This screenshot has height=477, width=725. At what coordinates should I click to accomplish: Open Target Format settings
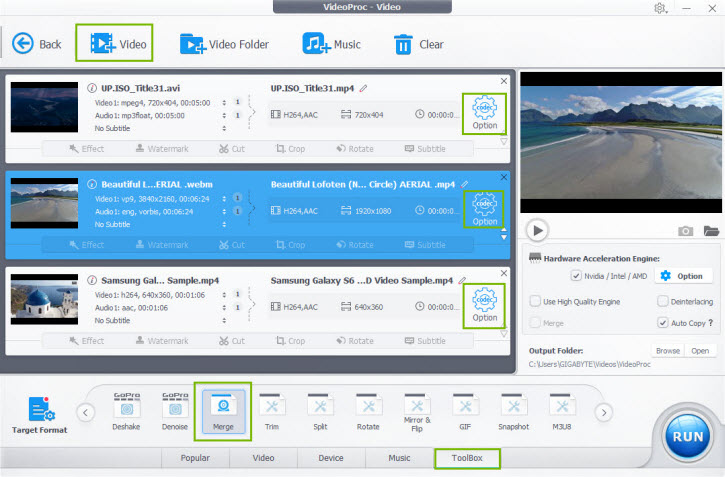click(40, 415)
